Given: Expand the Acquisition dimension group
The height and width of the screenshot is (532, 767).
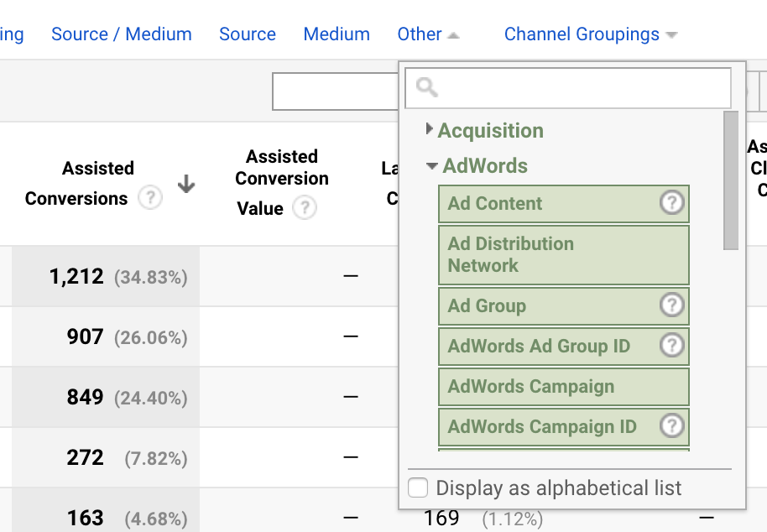Looking at the screenshot, I should pos(430,130).
